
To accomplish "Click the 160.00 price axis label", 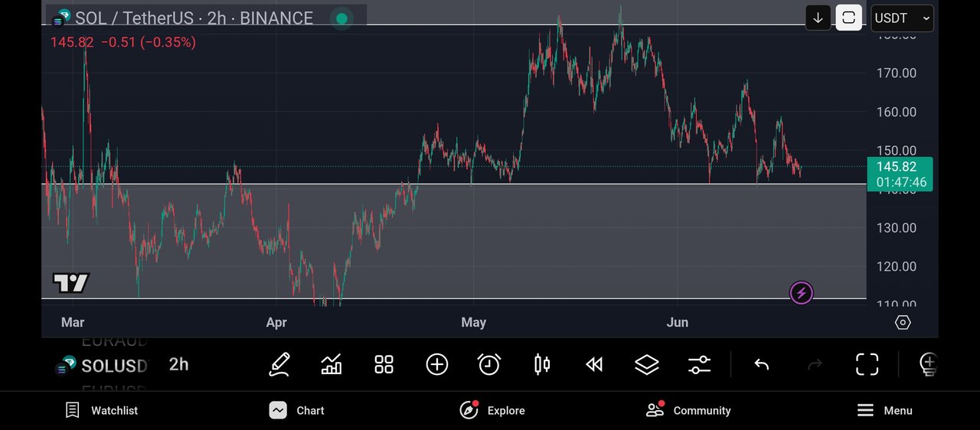I will pyautogui.click(x=897, y=112).
